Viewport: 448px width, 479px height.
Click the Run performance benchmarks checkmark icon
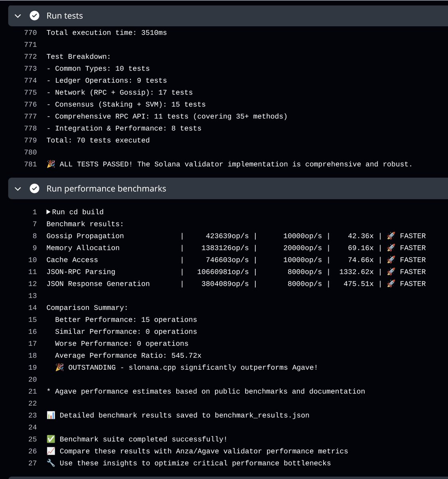click(x=35, y=188)
